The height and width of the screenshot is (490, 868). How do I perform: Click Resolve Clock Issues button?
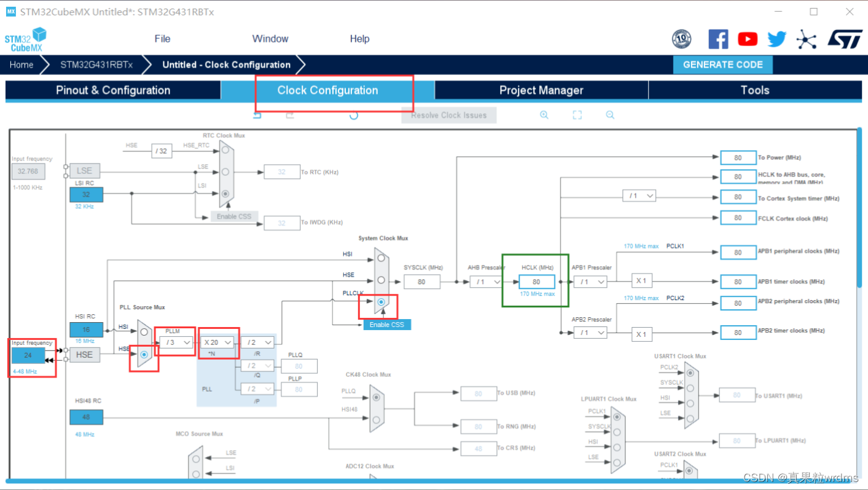coord(449,115)
